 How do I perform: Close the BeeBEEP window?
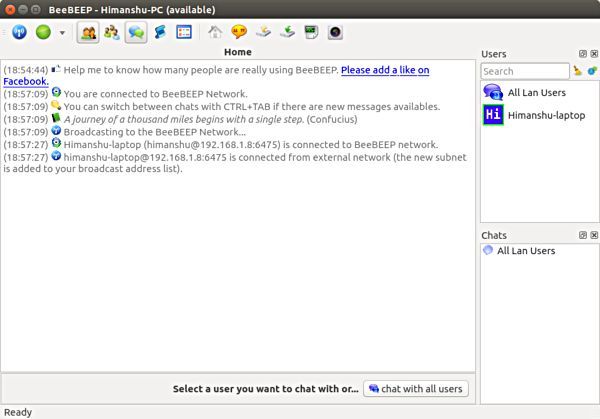(10, 10)
